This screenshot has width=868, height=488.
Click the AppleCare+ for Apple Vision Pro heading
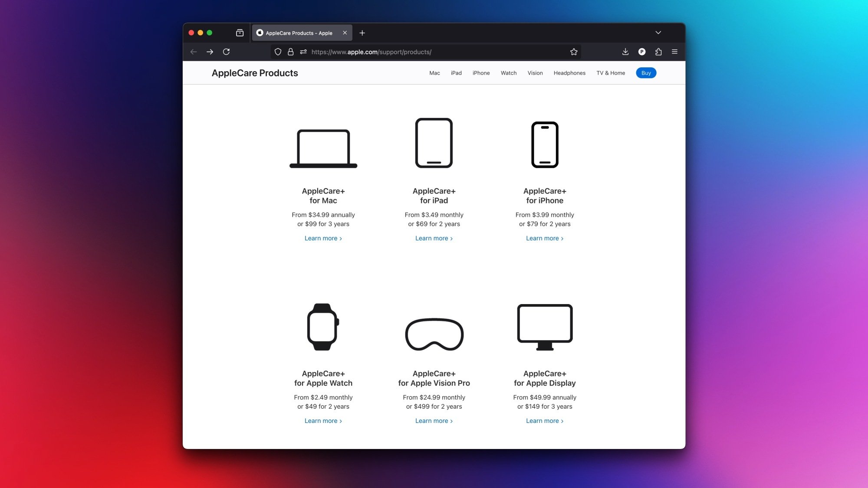pyautogui.click(x=434, y=378)
